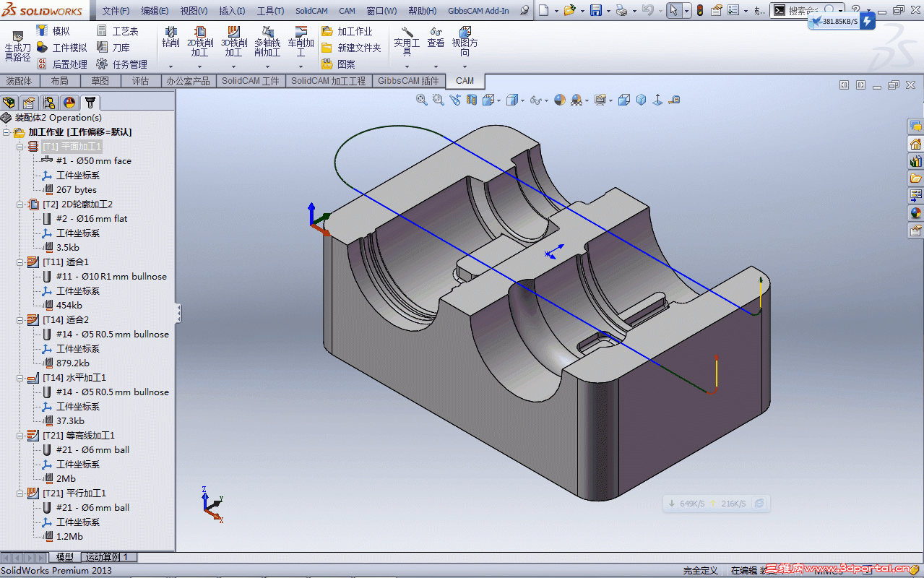
Task: Switch to the SolidCAM 加工工程 tab
Action: [x=328, y=81]
